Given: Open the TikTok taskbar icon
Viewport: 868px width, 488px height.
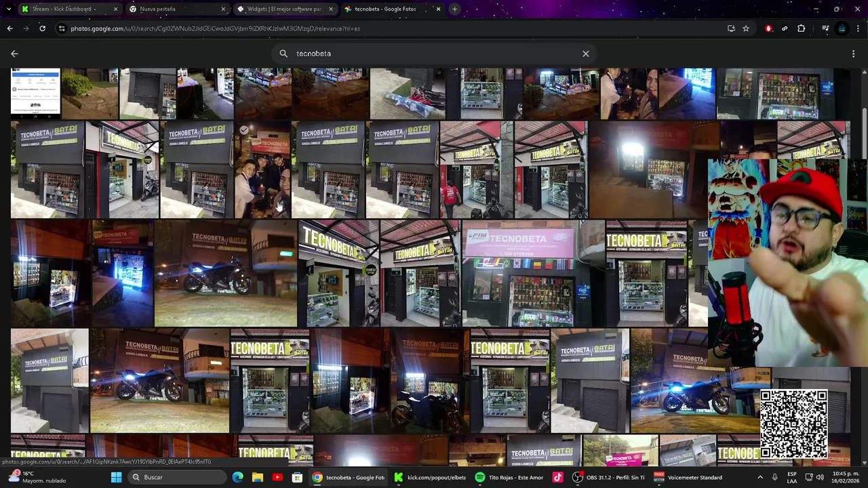Looking at the screenshot, I should (557, 477).
